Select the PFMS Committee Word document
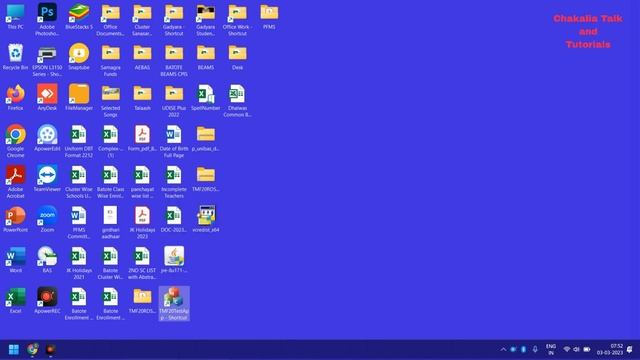This screenshot has width=640, height=360. pyautogui.click(x=79, y=222)
